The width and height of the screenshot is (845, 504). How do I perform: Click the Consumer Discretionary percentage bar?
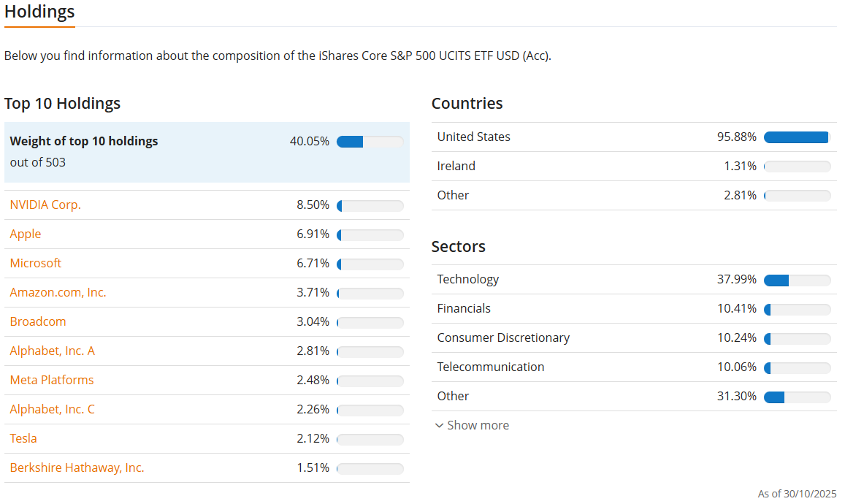click(x=798, y=338)
